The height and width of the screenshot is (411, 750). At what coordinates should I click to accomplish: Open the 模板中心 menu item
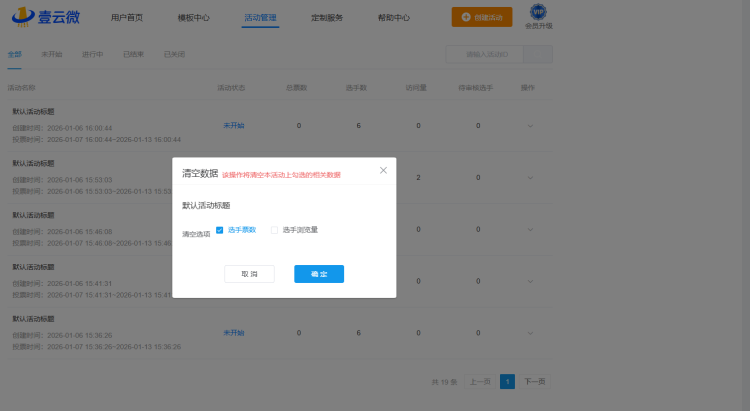click(x=193, y=18)
